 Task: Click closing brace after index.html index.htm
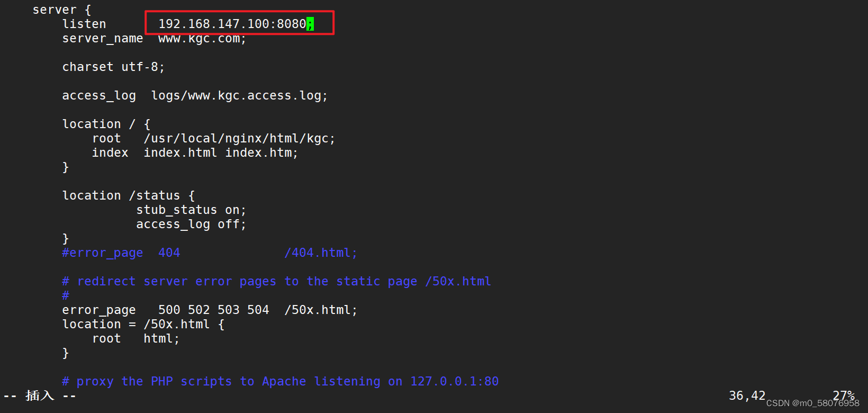pyautogui.click(x=66, y=167)
